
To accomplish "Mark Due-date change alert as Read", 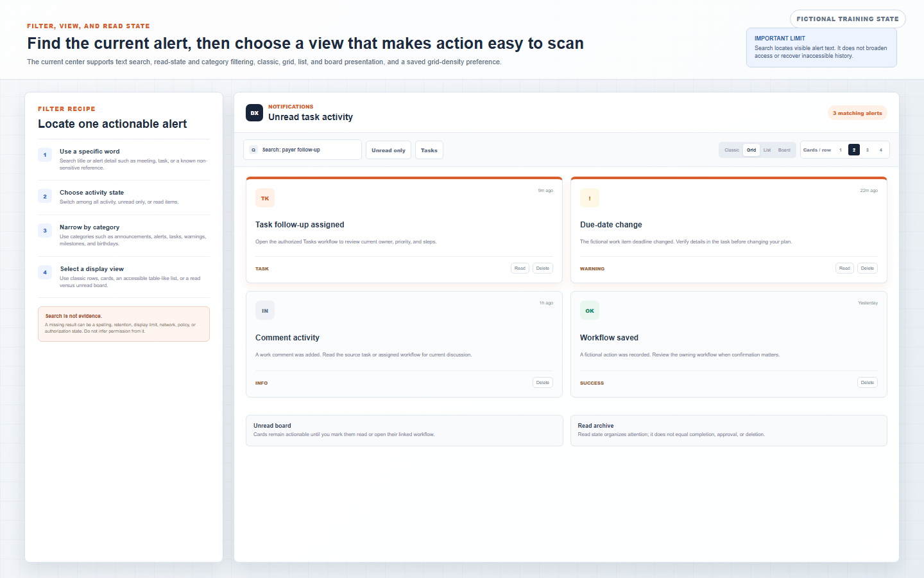I will [x=844, y=268].
